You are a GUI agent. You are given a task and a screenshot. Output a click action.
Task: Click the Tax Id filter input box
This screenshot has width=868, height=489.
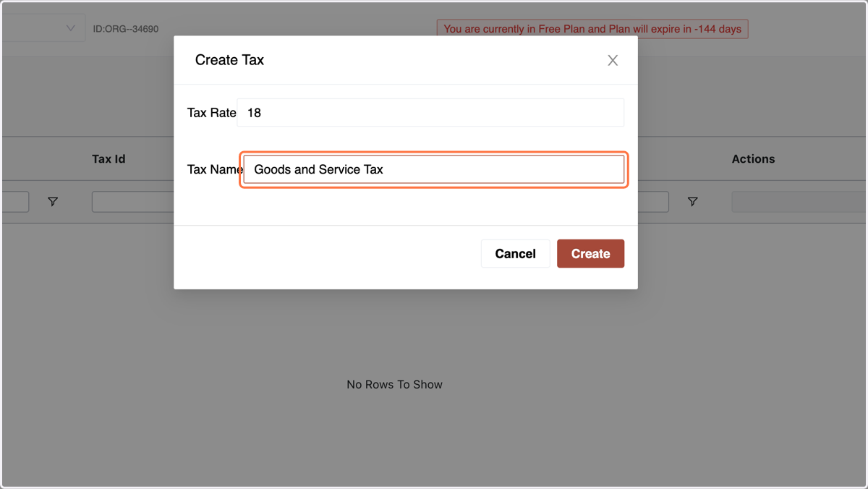click(133, 202)
